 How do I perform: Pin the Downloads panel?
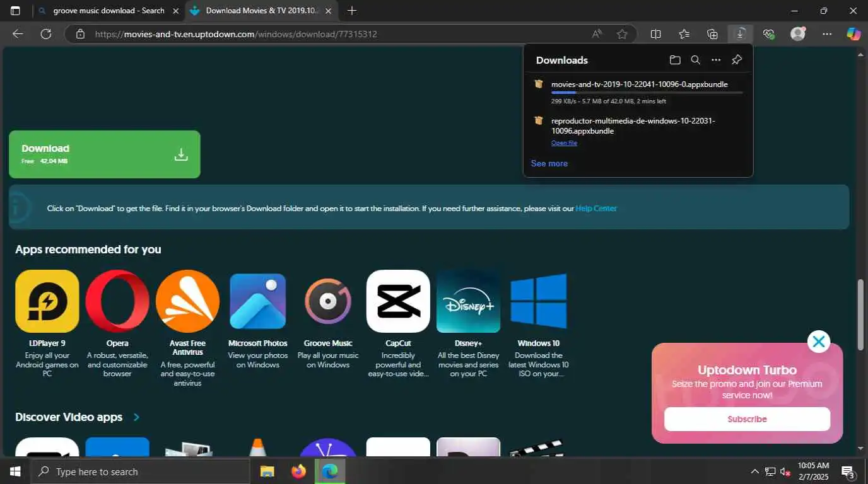coord(737,60)
